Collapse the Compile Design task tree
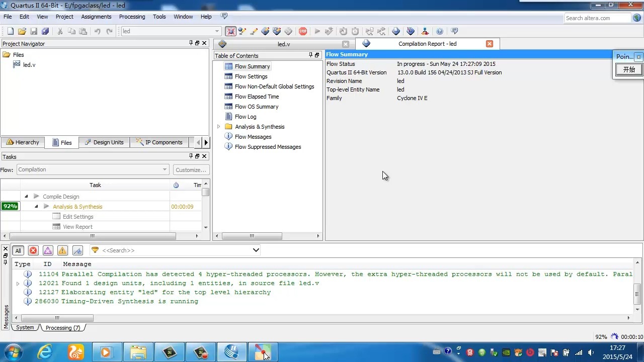Screen dimensions: 644x362 click(26, 197)
